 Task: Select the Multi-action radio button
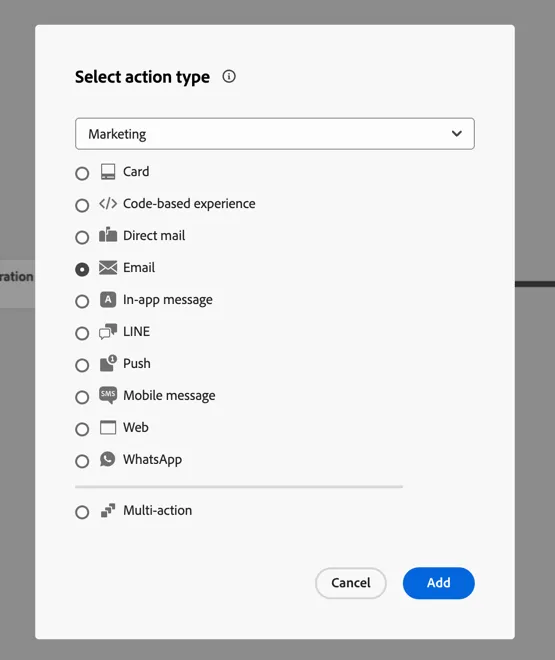click(x=82, y=512)
